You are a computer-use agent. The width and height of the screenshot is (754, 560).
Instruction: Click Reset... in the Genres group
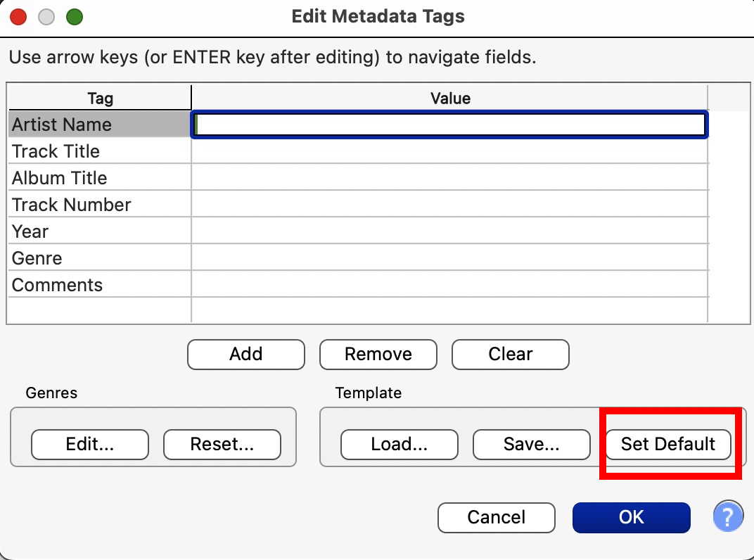point(222,444)
